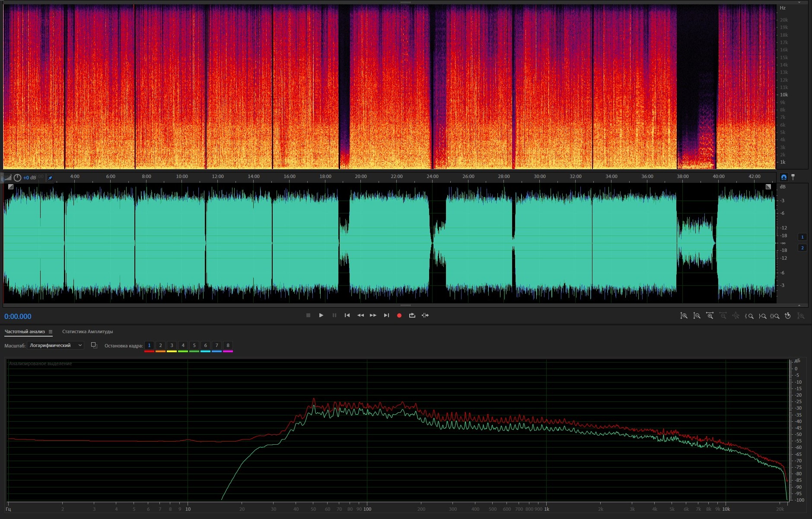Click hold frame button 2
The width and height of the screenshot is (812, 519).
[160, 345]
